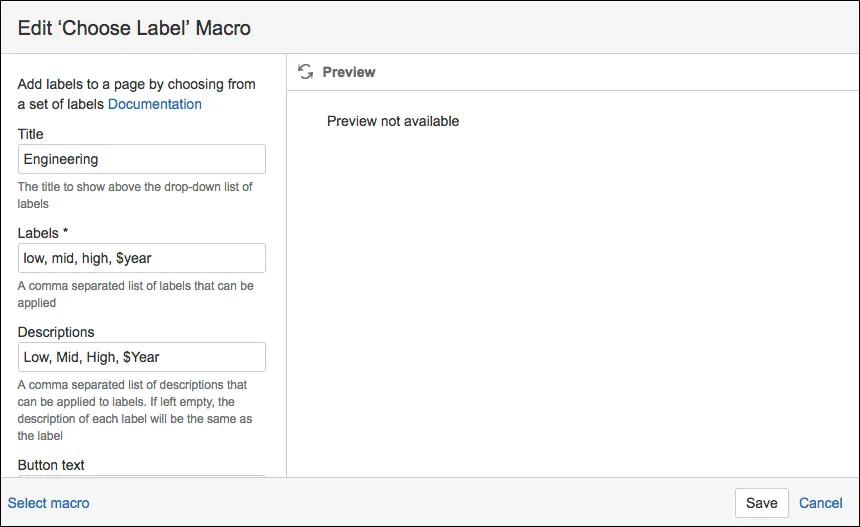860x527 pixels.
Task: Click the Title input field containing Engineering
Action: 142,159
